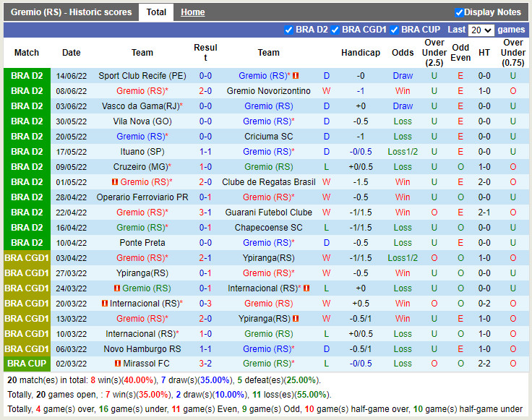The image size is (532, 420).
Task: Click the BRA CUP league label in last row
Action: pyautogui.click(x=27, y=364)
